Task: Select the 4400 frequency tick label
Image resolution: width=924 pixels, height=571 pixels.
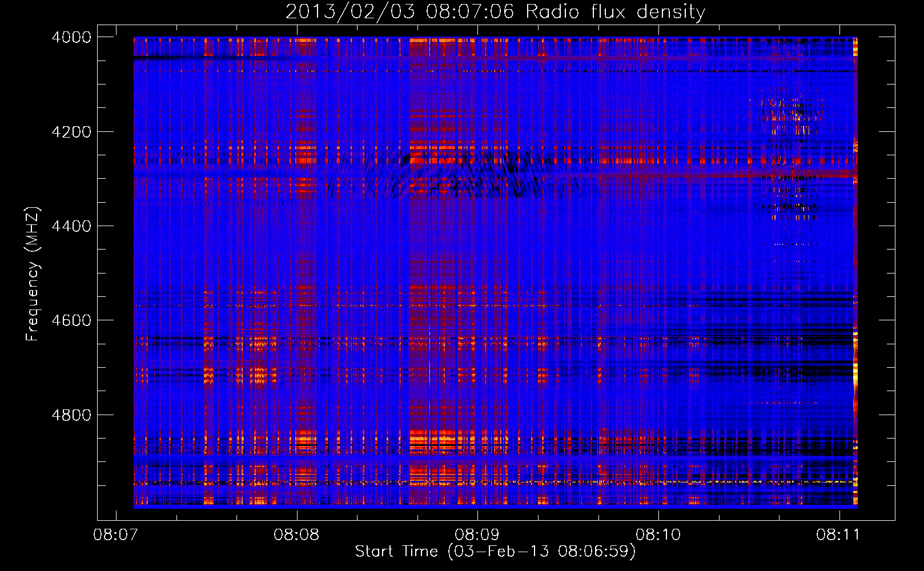Action: point(71,226)
